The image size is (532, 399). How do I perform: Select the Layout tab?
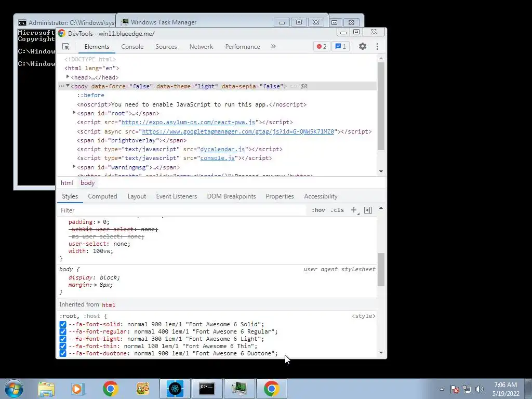tap(137, 196)
